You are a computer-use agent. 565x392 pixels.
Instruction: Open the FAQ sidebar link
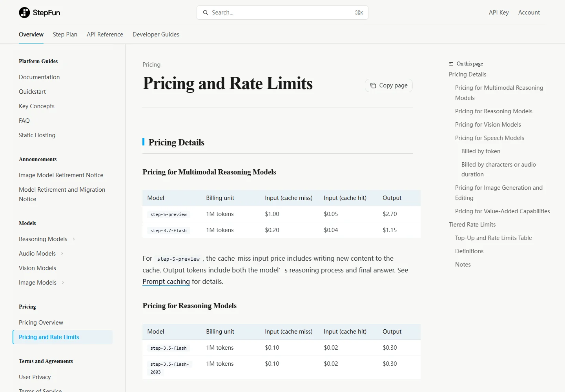point(24,121)
